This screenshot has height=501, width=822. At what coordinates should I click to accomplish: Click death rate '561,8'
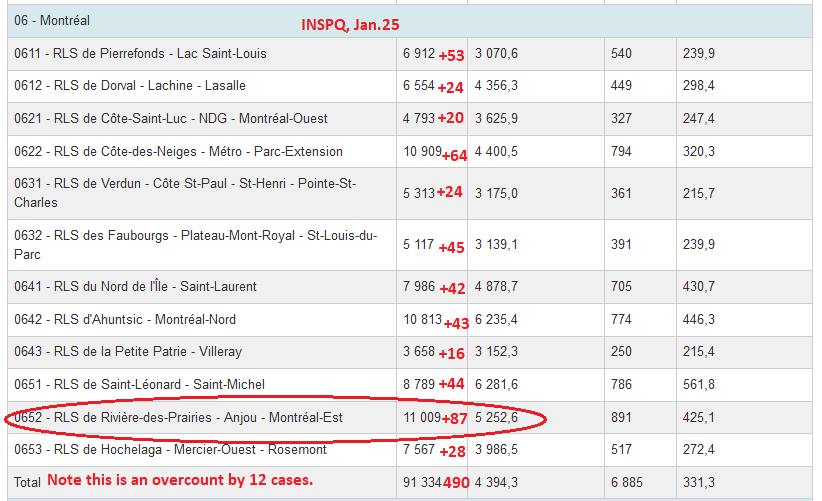click(x=698, y=384)
